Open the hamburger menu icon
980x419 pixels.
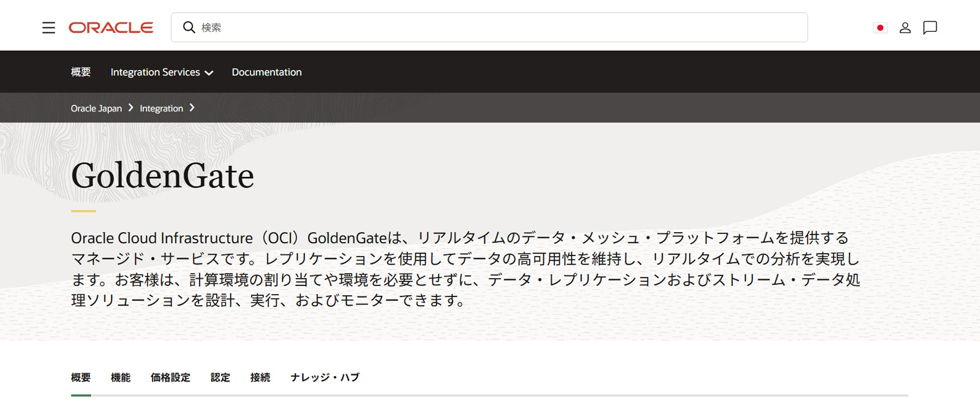[48, 28]
